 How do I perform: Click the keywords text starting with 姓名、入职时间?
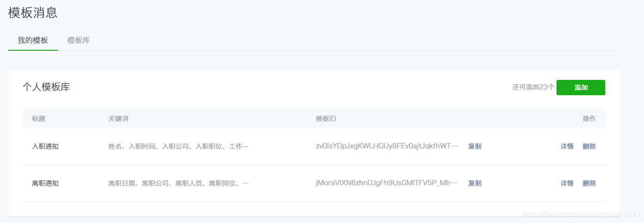tap(179, 146)
